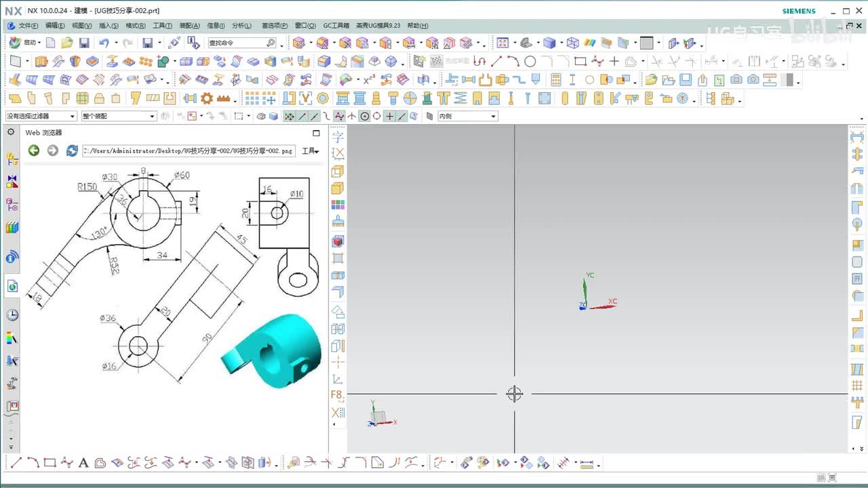Toggle the enable snap points button
Screen dimensions: 868x488
pyautogui.click(x=290, y=117)
